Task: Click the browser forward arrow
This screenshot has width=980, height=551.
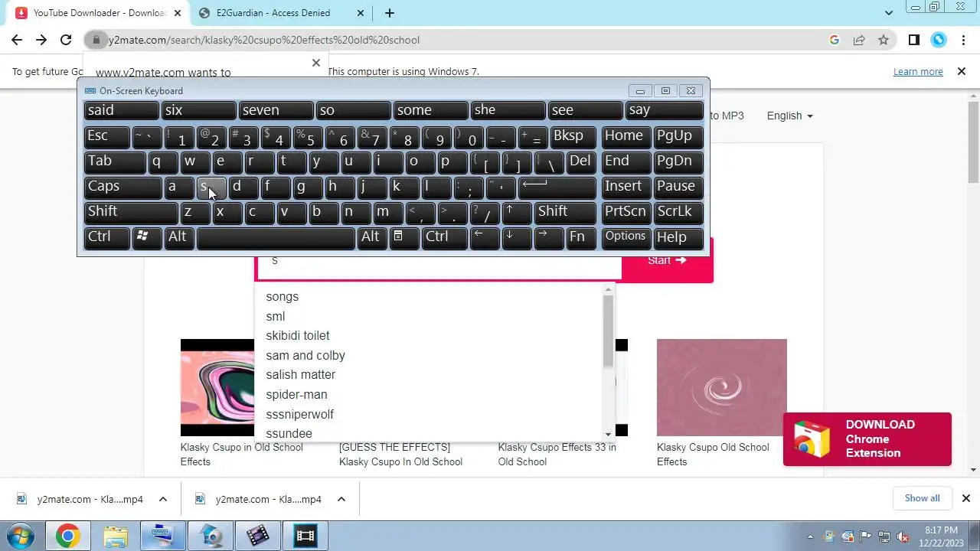Action: (41, 40)
